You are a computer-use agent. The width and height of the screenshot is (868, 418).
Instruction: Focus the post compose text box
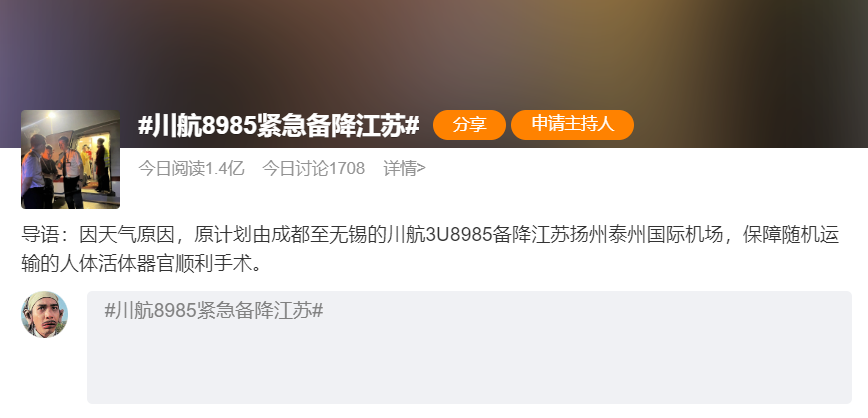pyautogui.click(x=469, y=347)
